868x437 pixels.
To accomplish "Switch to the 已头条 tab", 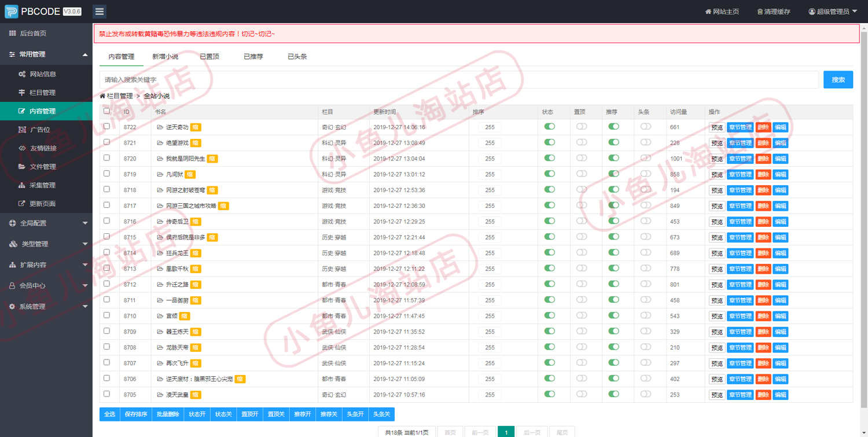I will [x=297, y=57].
